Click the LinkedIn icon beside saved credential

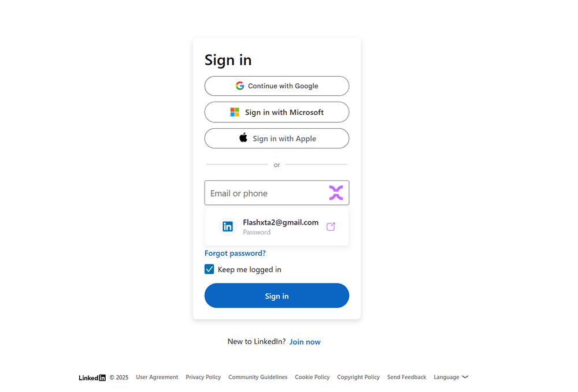228,227
